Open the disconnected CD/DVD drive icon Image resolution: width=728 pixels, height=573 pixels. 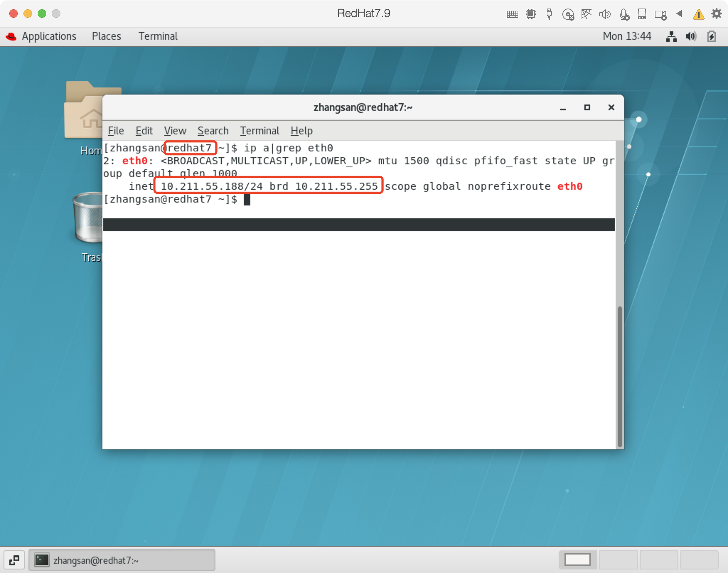(568, 15)
